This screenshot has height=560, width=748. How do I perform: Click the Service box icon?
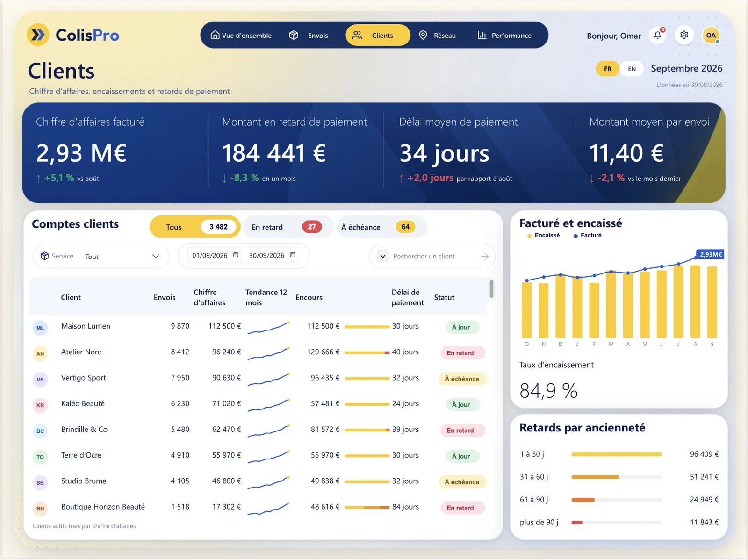pyautogui.click(x=45, y=256)
